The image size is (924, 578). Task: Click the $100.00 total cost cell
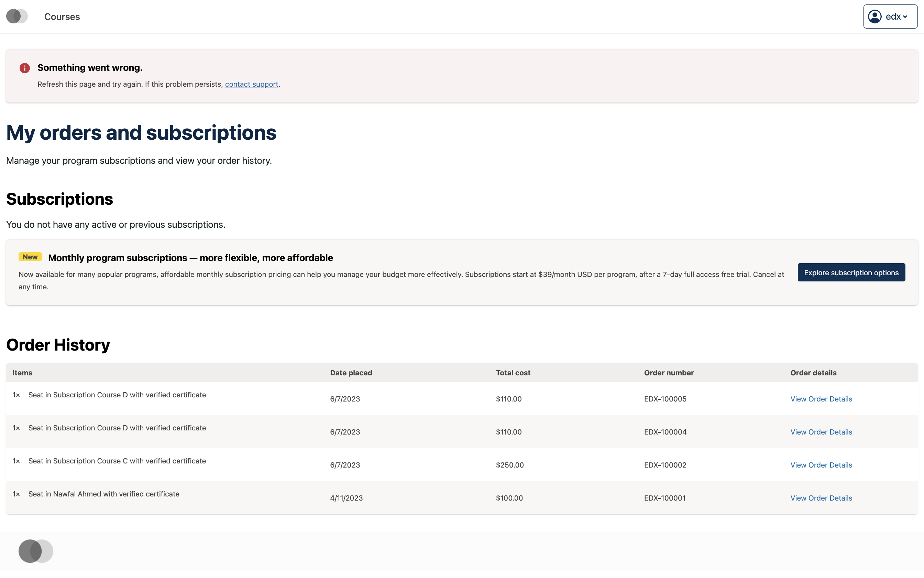tap(509, 498)
